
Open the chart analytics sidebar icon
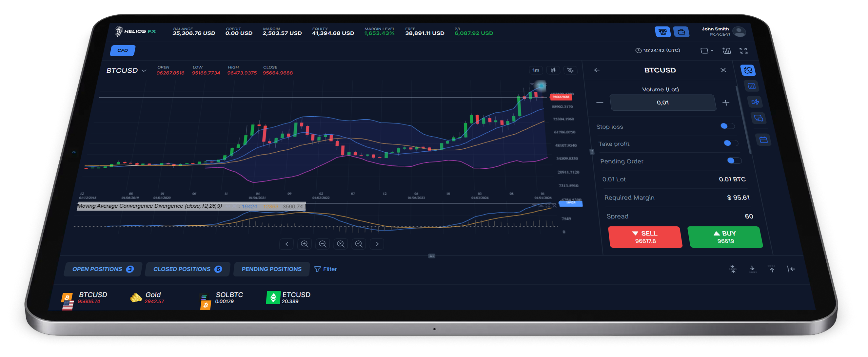[751, 86]
